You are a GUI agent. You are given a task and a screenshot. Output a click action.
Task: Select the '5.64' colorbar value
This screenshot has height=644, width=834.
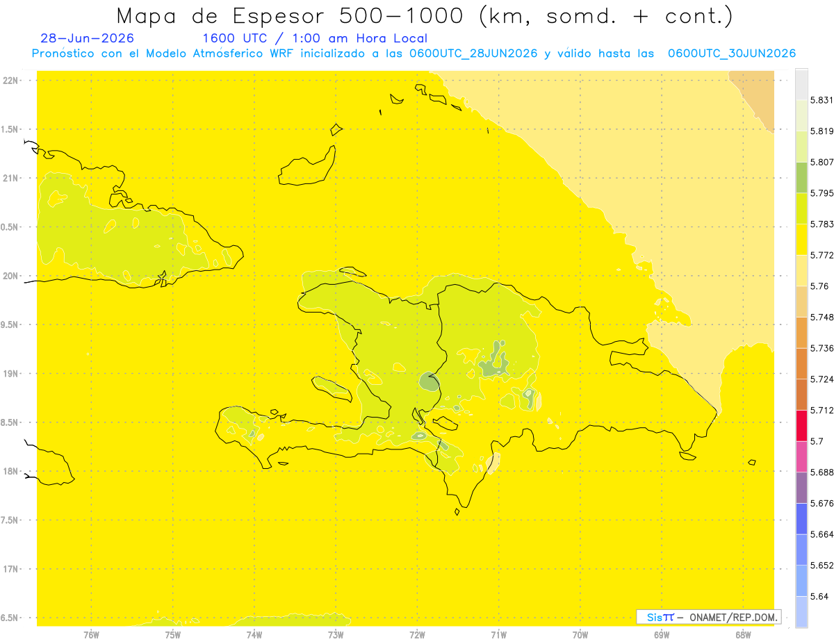(819, 597)
